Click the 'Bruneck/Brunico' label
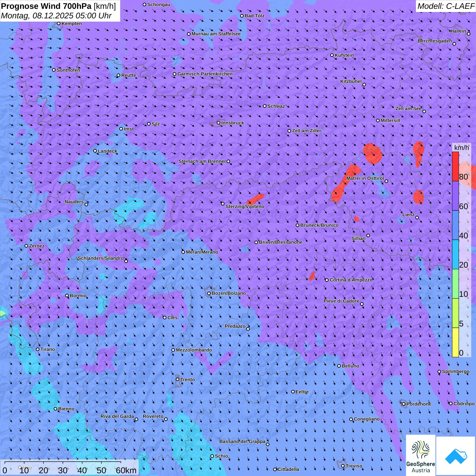The image size is (476, 476). 319,225
